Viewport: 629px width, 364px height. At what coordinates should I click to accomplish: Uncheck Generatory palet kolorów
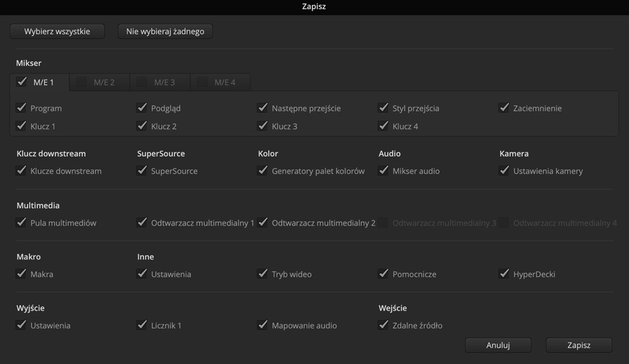click(x=263, y=171)
